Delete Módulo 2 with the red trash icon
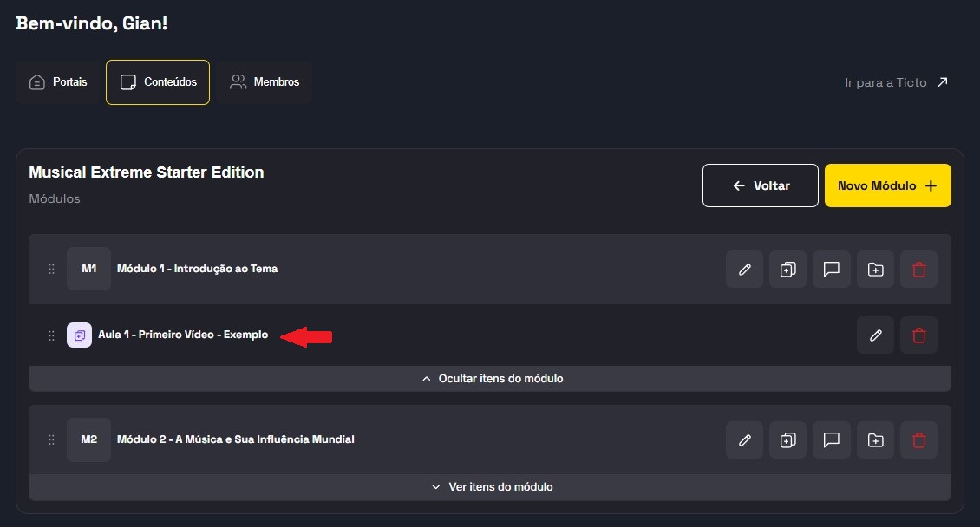The height and width of the screenshot is (527, 980). coord(918,439)
